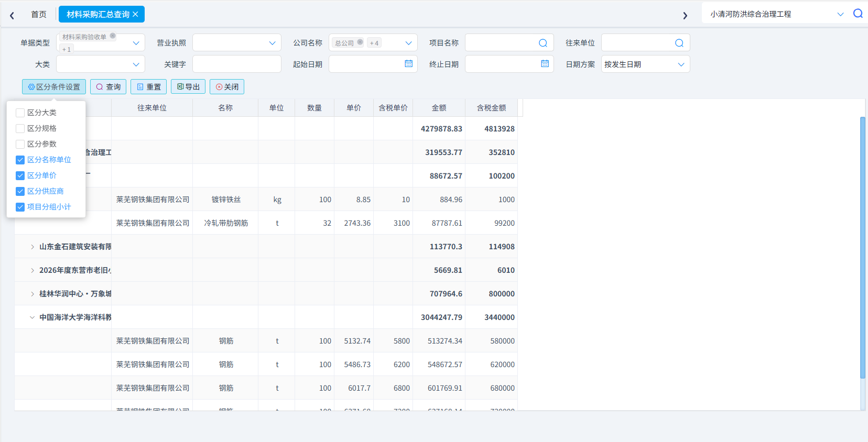The image size is (868, 442).
Task: Click the search icon beside project selector
Action: (858, 14)
